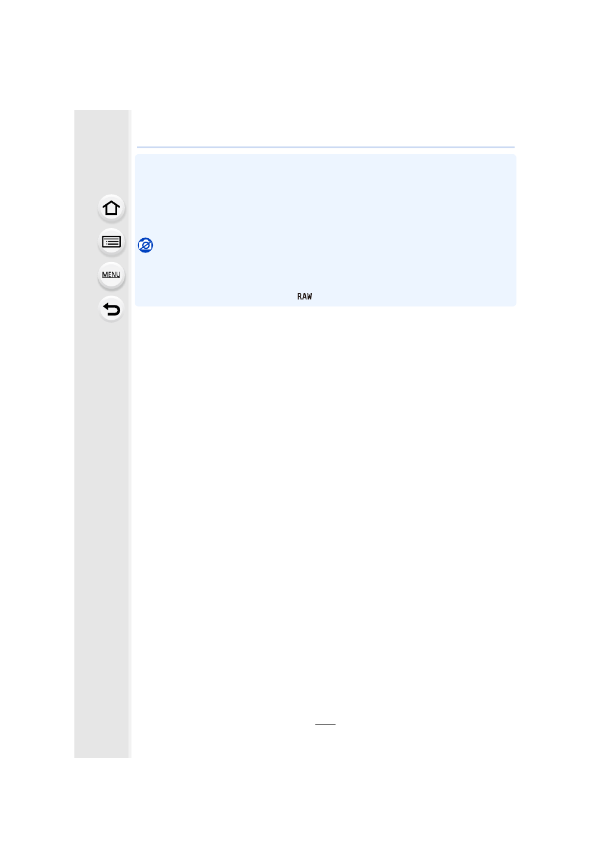This screenshot has width=614, height=868.
Task: Open the MENU list button
Action: [x=111, y=275]
